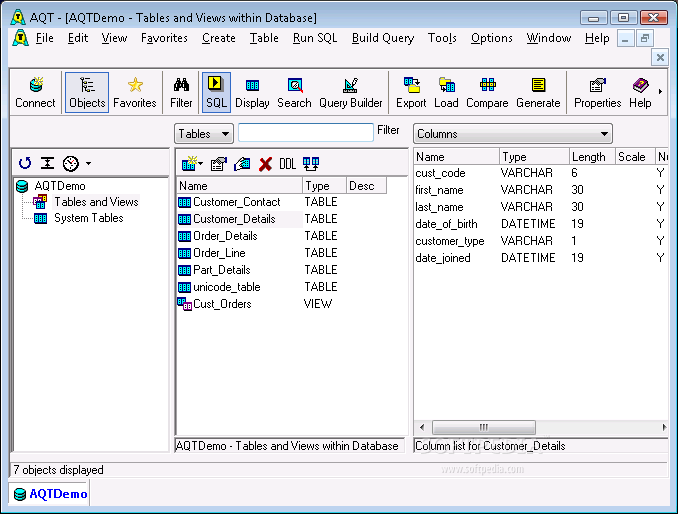678x514 pixels.
Task: Open dropdown arrow of new table icon
Action: pos(201,164)
